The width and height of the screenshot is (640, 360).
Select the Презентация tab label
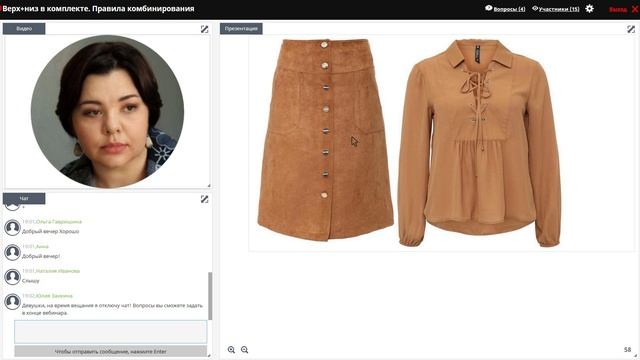tap(241, 29)
